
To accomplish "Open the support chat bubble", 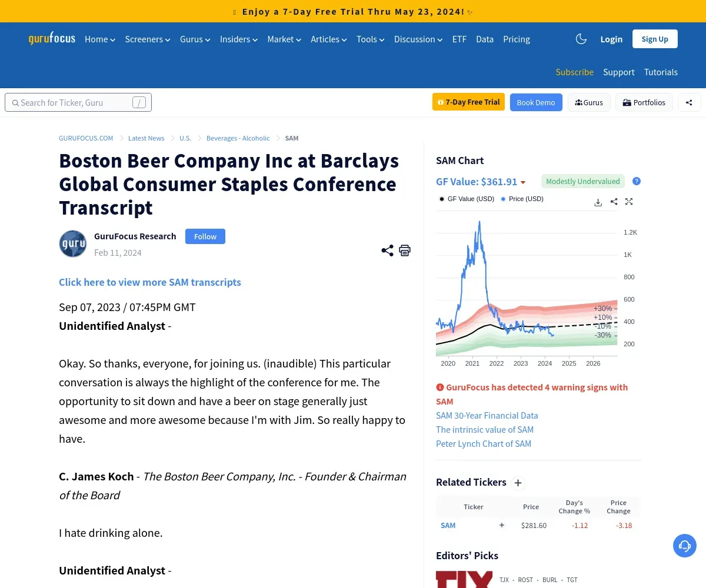I will pyautogui.click(x=685, y=546).
